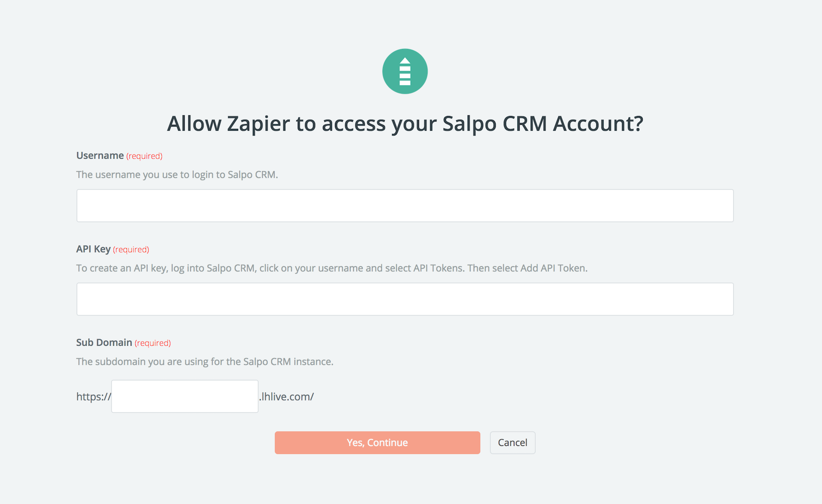Focus the Username input field

click(x=405, y=206)
